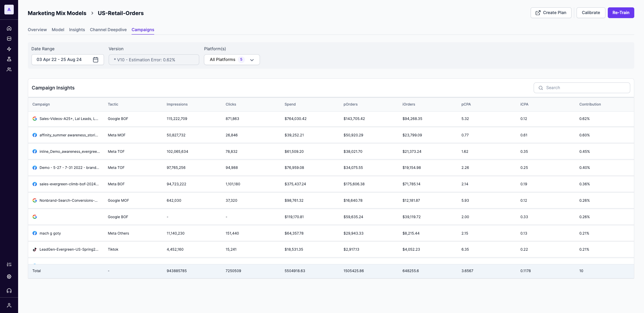Switch to the Channel Deepdive tab

108,29
